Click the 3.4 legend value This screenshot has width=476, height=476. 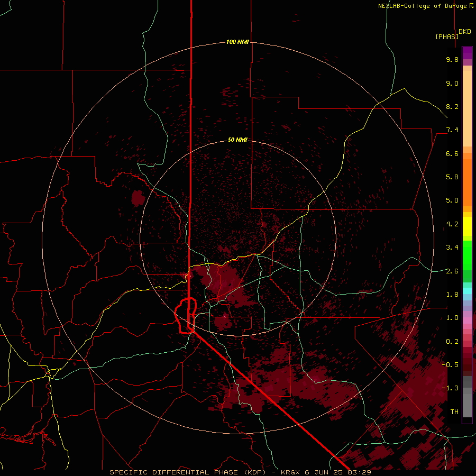click(x=452, y=248)
